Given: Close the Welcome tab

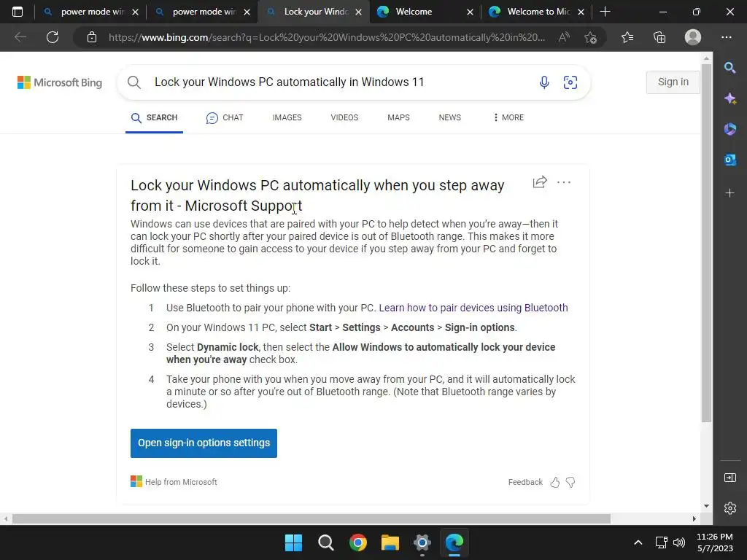Looking at the screenshot, I should click(471, 12).
